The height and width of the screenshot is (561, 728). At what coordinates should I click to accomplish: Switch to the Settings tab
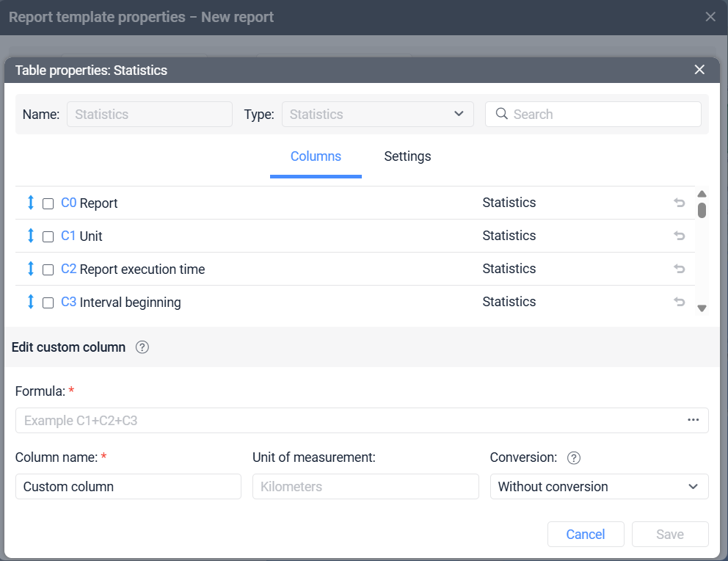(407, 156)
